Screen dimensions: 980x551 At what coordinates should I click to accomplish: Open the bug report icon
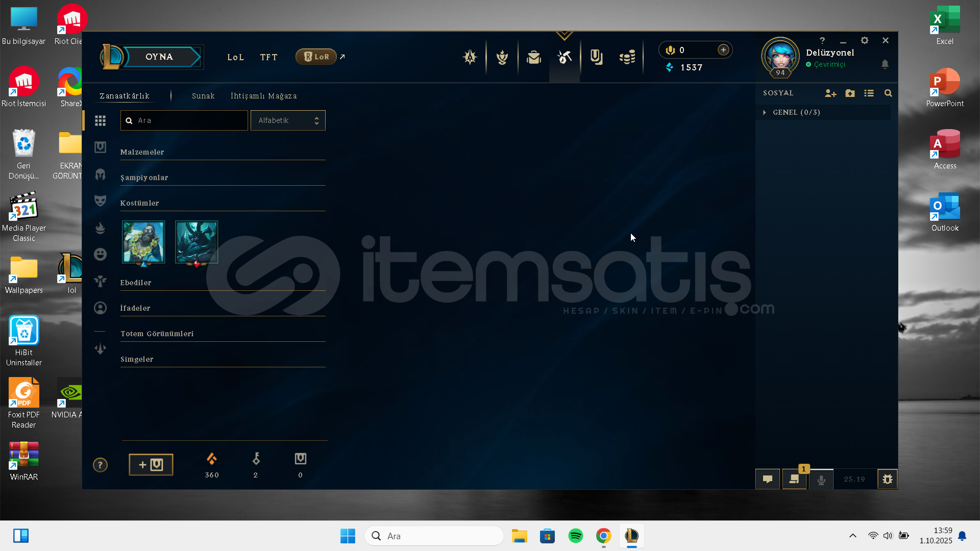887,479
